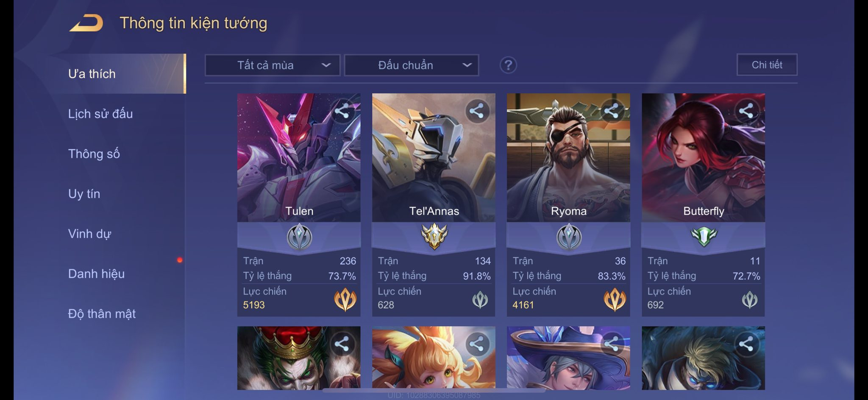Share the blue-hat hero card
Screen dimensions: 868x400
[612, 344]
